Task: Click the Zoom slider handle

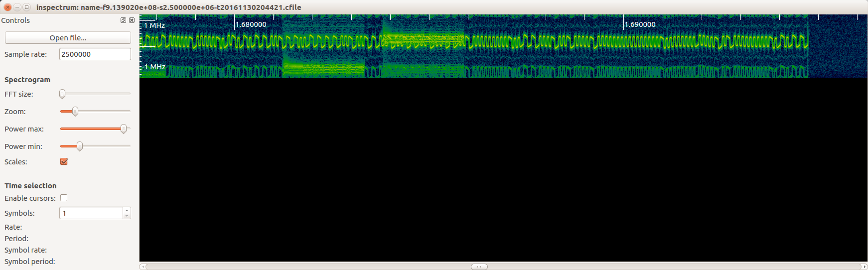Action: point(75,111)
